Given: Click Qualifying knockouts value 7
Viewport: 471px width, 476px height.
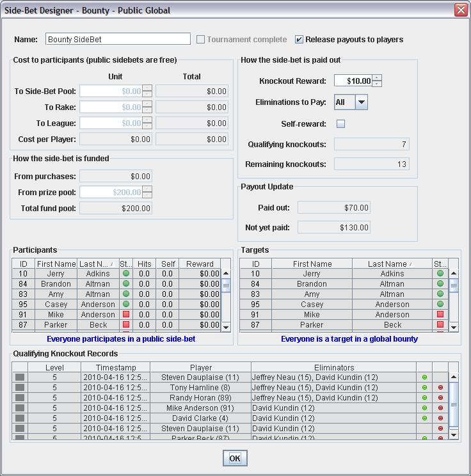Looking at the screenshot, I should [371, 144].
